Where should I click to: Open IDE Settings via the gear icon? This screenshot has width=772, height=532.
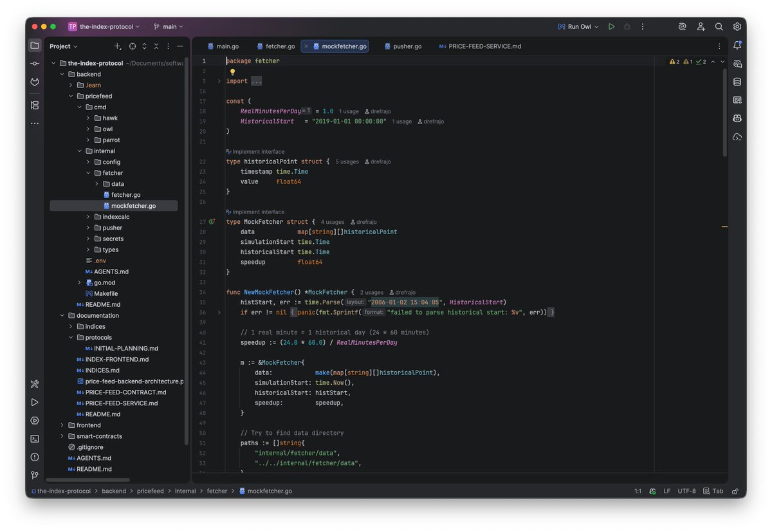click(737, 26)
